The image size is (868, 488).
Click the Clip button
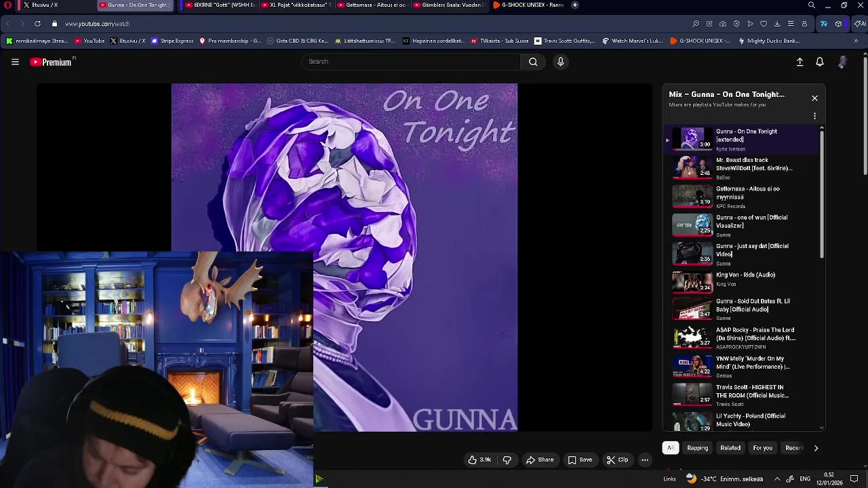(x=617, y=460)
